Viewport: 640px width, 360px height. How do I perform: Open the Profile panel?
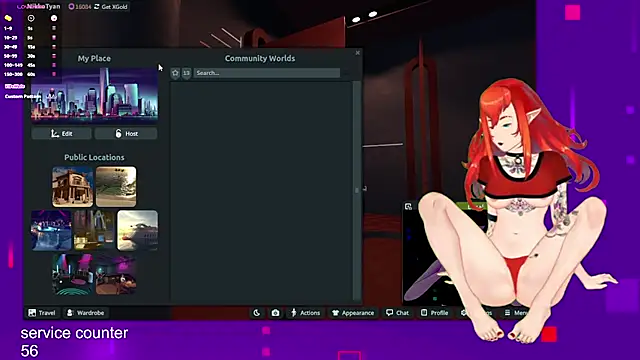tap(434, 313)
